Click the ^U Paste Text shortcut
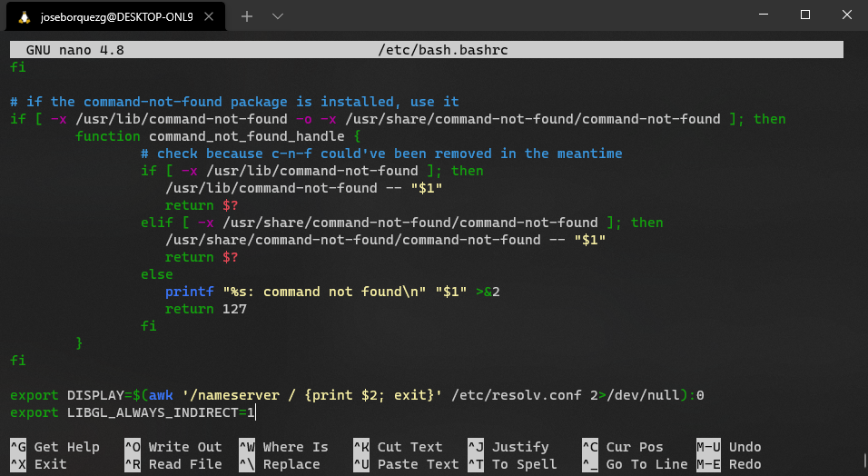The height and width of the screenshot is (476, 868). (x=407, y=464)
